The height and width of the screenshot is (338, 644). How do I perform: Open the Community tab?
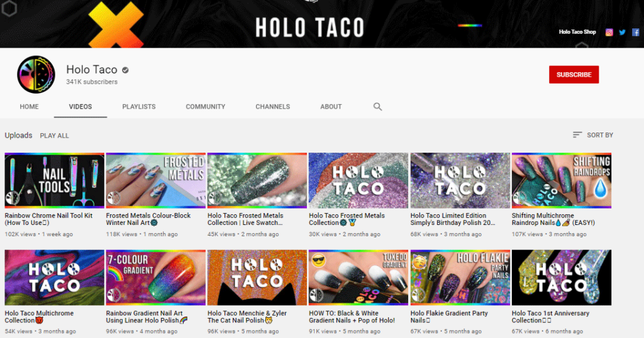pos(205,107)
